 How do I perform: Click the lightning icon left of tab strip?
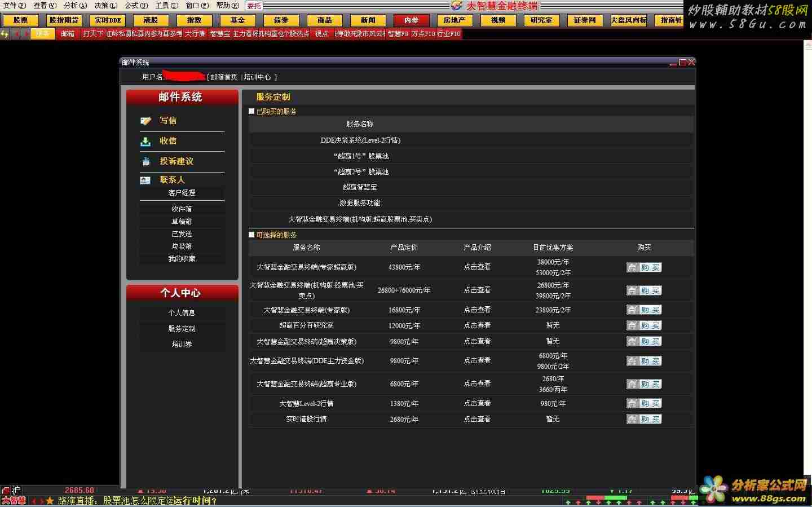(5, 34)
